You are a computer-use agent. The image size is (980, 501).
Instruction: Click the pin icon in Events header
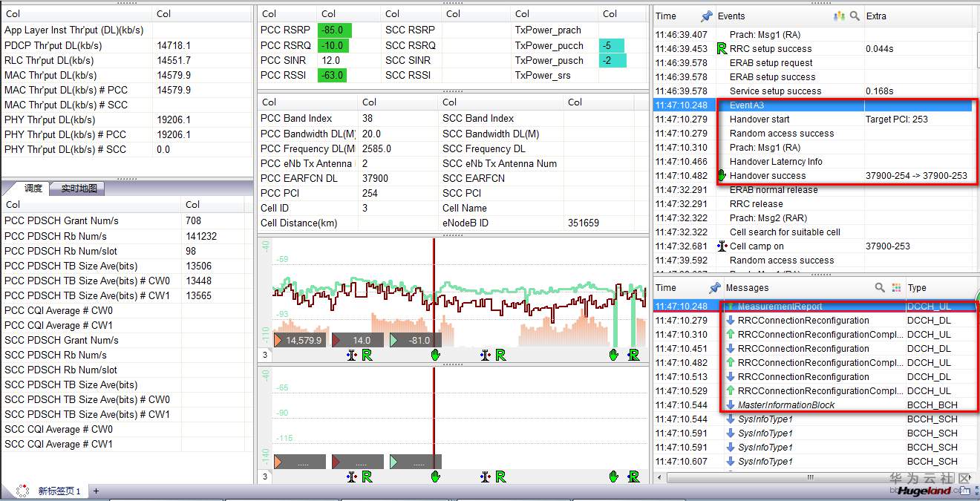tap(706, 16)
